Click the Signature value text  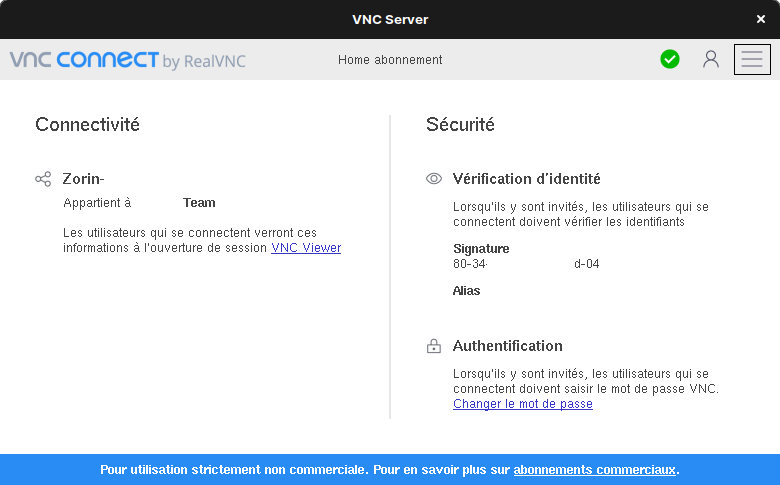[x=525, y=264]
